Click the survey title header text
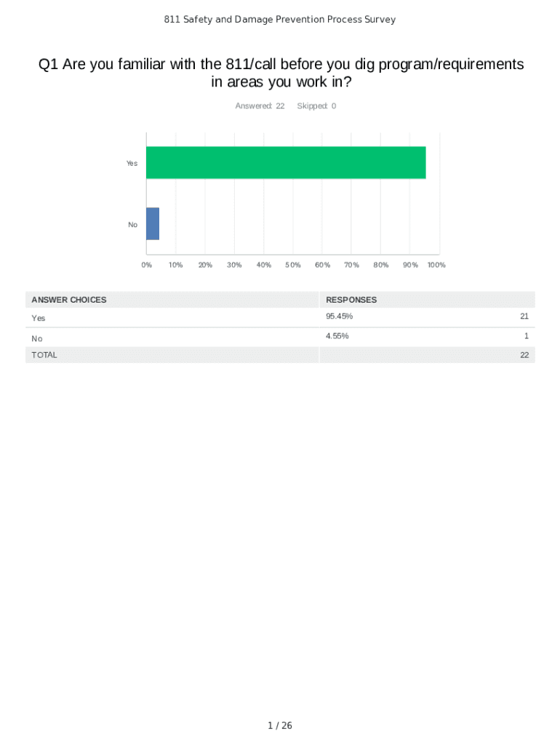The width and height of the screenshot is (560, 745). (x=280, y=20)
